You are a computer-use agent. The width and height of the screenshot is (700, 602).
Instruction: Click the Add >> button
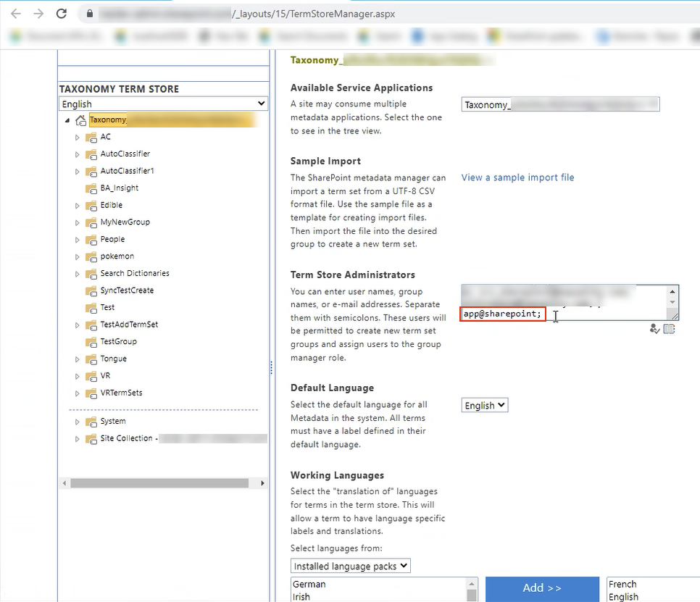pos(542,588)
